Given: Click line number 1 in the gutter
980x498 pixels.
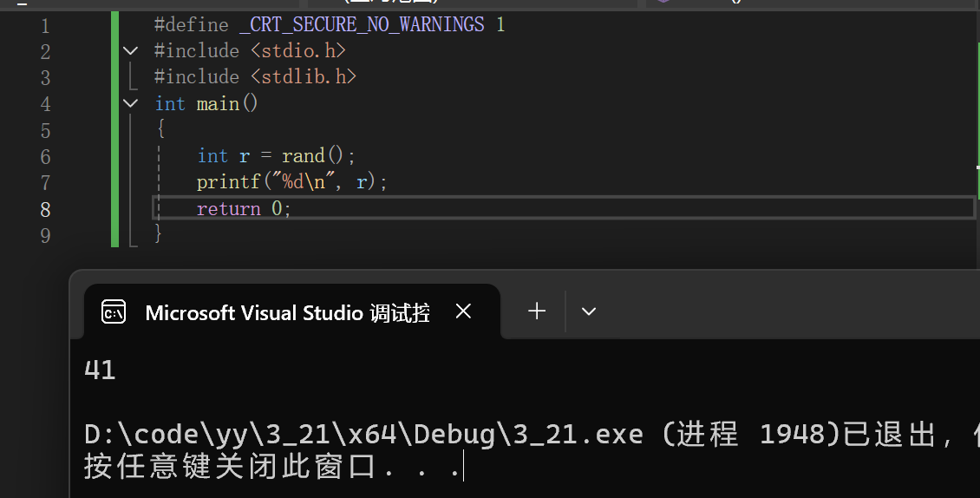Looking at the screenshot, I should 45,26.
